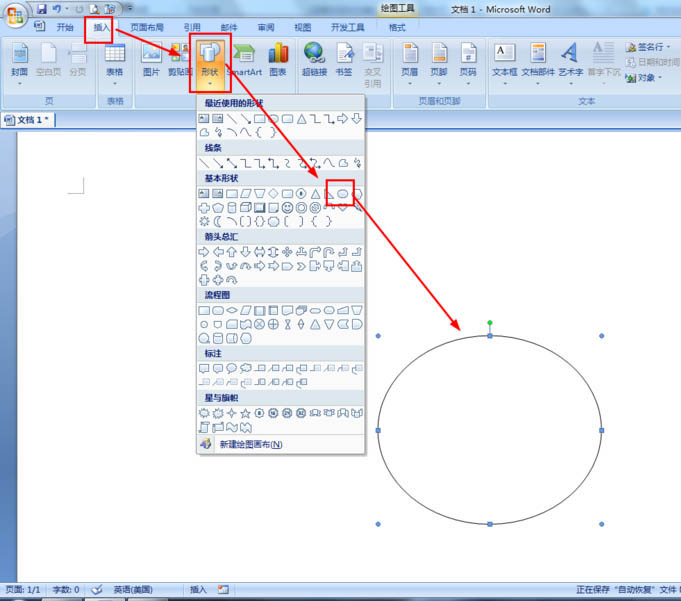The height and width of the screenshot is (601, 681).
Task: Expand the Object (对象) dropdown arrow
Action: (660, 77)
